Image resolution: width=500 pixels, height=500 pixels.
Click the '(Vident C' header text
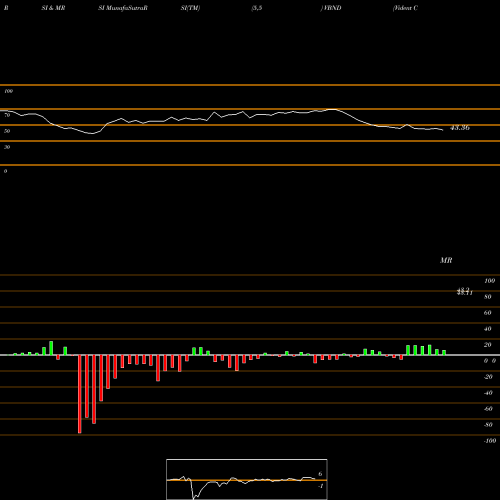pyautogui.click(x=405, y=8)
